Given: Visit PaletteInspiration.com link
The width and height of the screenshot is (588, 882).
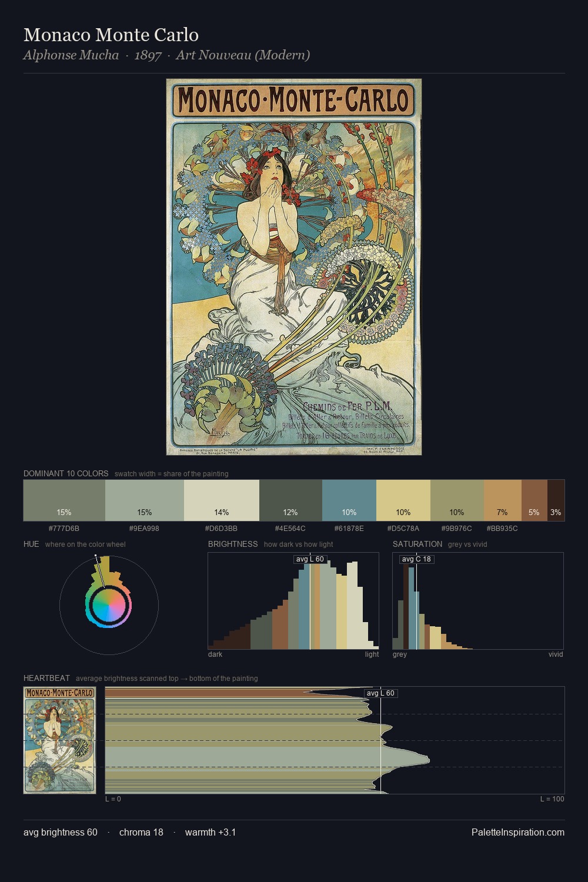Looking at the screenshot, I should [518, 833].
